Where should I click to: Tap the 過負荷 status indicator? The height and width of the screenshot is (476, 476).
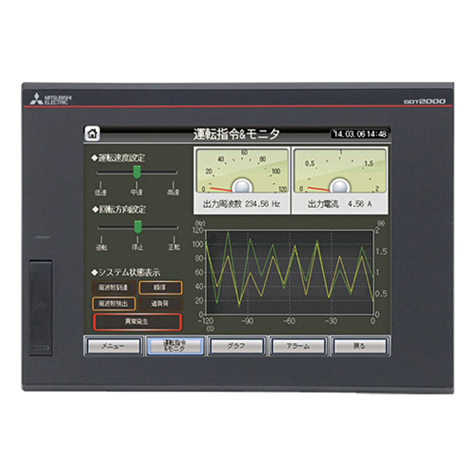tap(160, 304)
